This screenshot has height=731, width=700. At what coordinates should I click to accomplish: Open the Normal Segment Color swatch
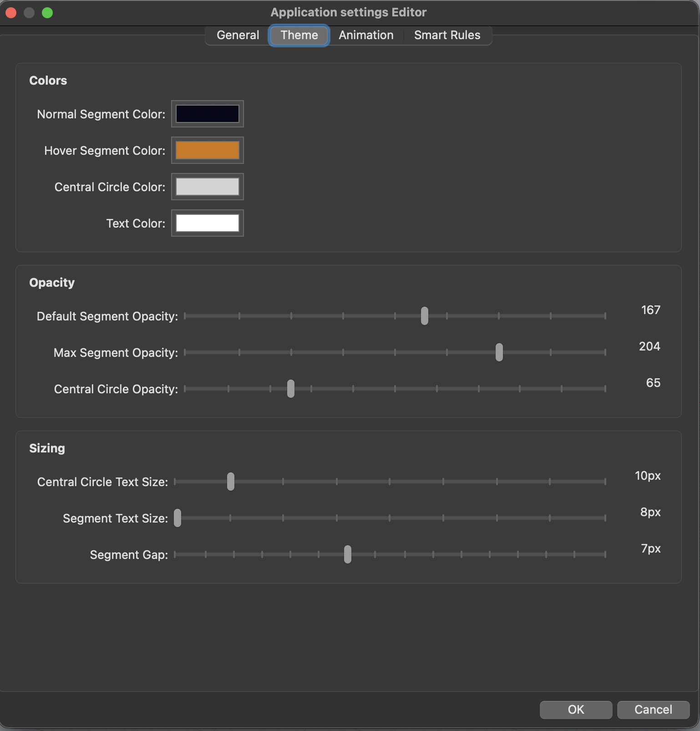point(208,114)
